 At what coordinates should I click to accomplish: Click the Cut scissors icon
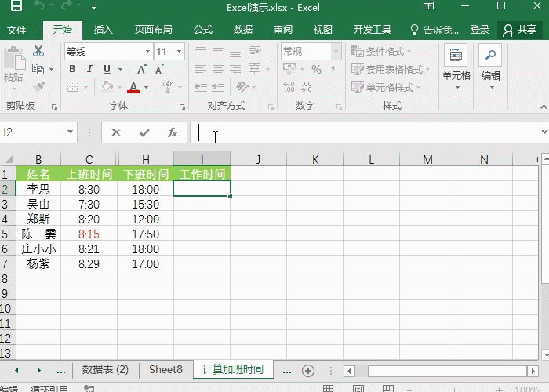[x=38, y=51]
